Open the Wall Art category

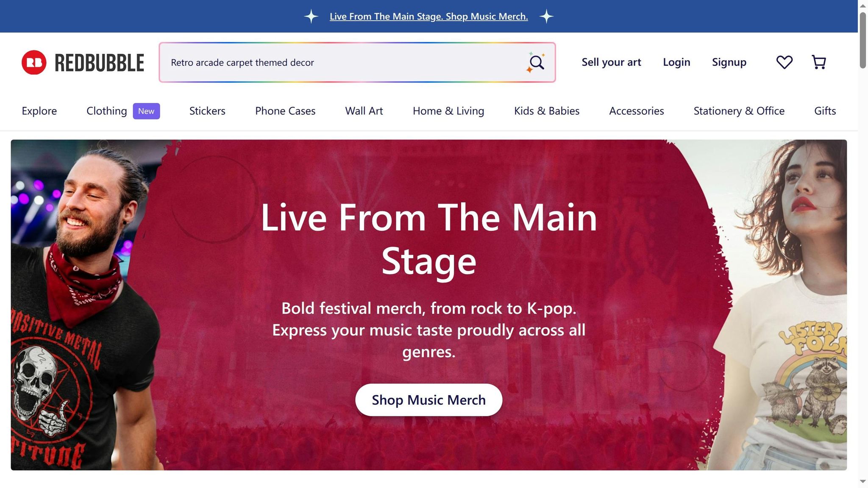(x=364, y=111)
